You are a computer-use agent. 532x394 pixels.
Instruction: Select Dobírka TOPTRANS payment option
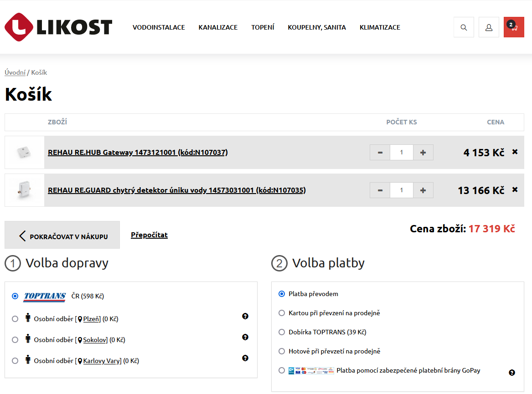282,332
